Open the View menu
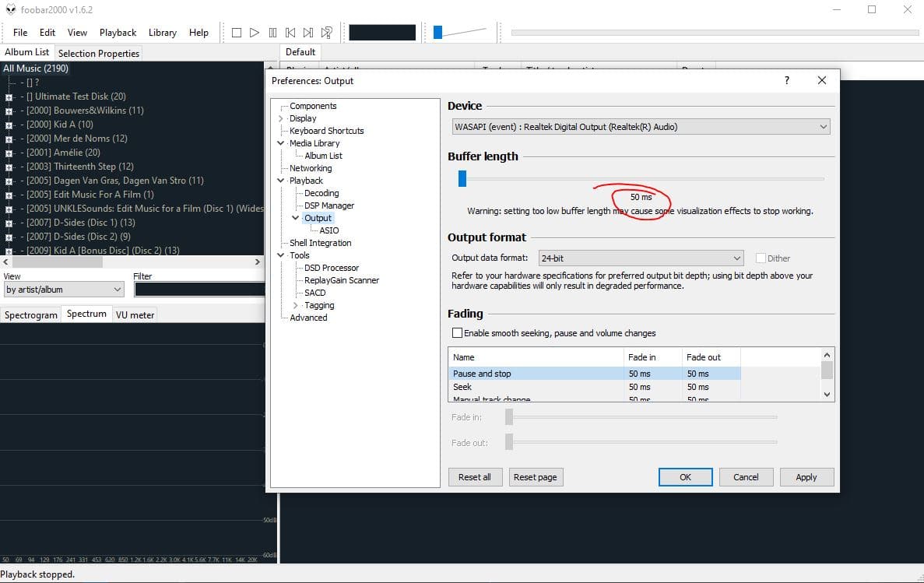Screen dimensions: 924x583 tap(77, 33)
